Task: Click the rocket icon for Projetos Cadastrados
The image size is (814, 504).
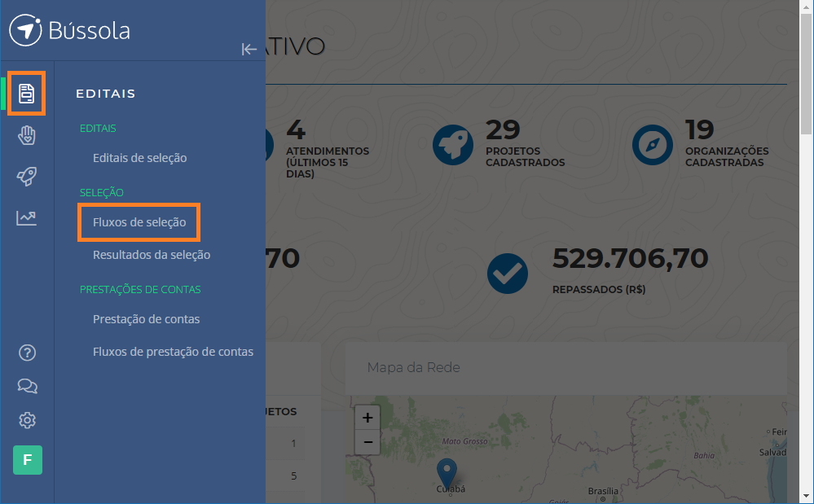Action: [x=453, y=145]
